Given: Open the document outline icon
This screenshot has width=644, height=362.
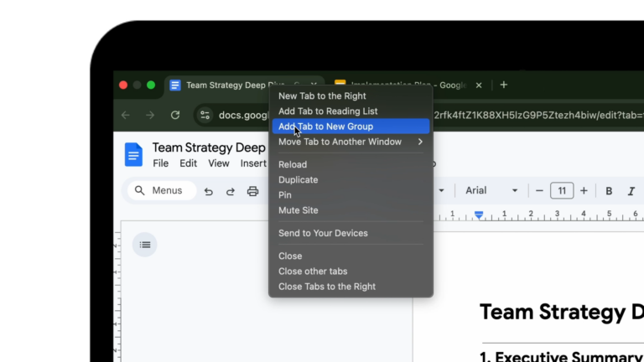Looking at the screenshot, I should 145,245.
